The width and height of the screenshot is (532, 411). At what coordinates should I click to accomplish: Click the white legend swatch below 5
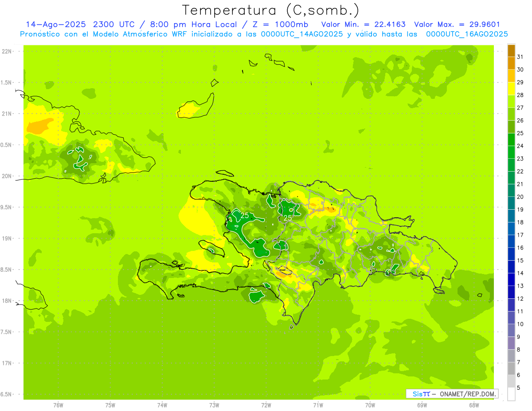(511, 394)
